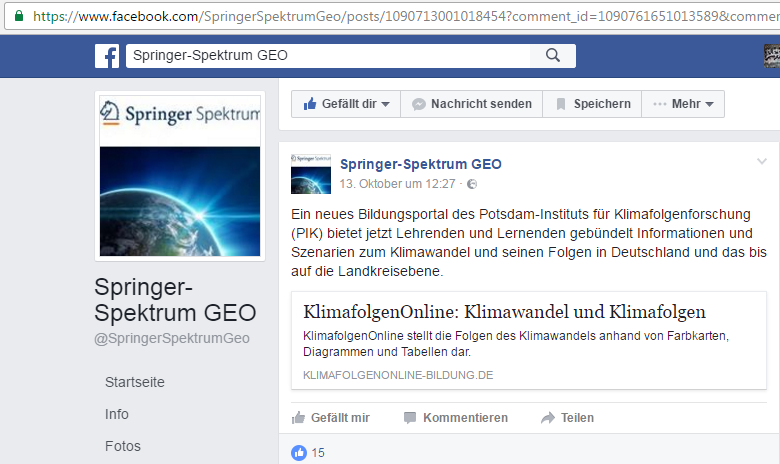Viewport: 780px width, 464px height.
Task: Click the Nachricht senden button
Action: [471, 104]
